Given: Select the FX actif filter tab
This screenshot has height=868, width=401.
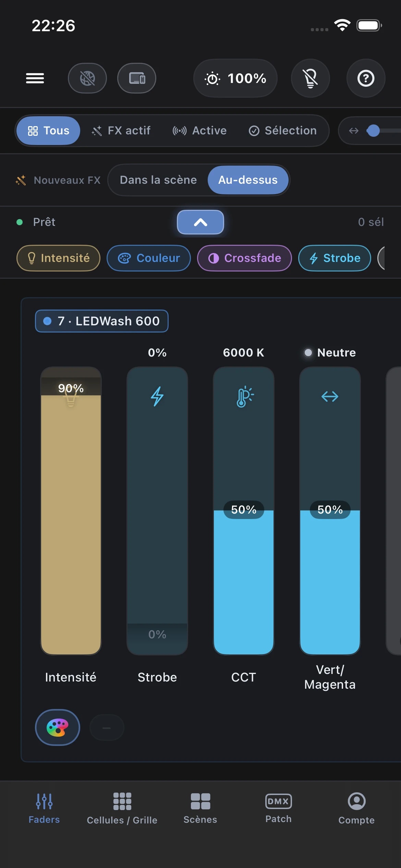Looking at the screenshot, I should pyautogui.click(x=121, y=131).
